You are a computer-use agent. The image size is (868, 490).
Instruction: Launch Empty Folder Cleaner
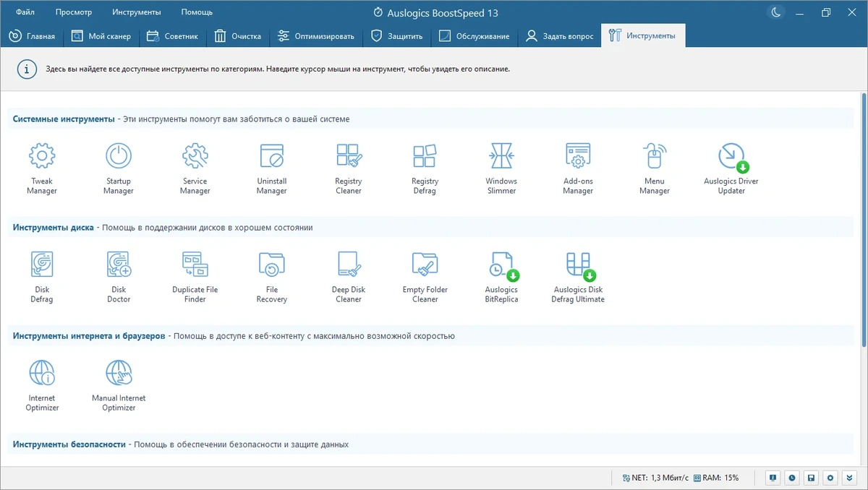(x=425, y=278)
